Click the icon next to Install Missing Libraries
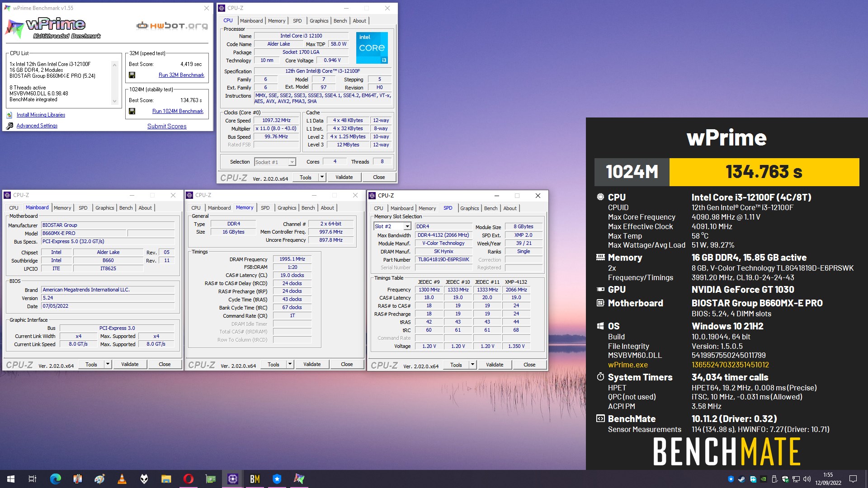 tap(9, 115)
